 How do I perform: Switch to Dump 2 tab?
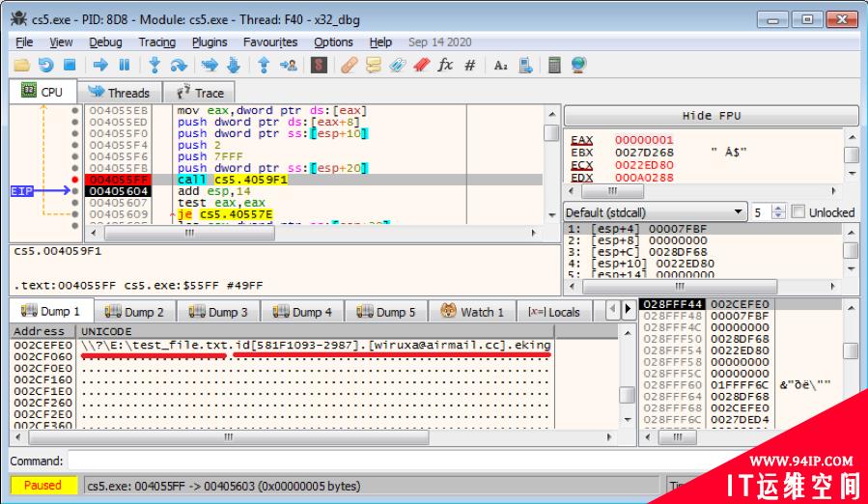[134, 312]
